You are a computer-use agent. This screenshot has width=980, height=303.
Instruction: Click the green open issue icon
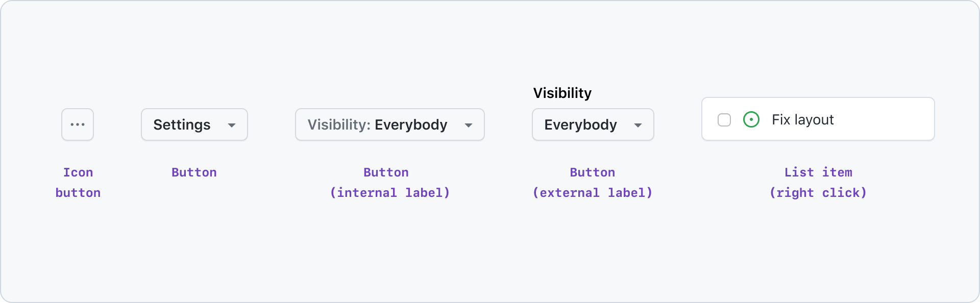[751, 120]
